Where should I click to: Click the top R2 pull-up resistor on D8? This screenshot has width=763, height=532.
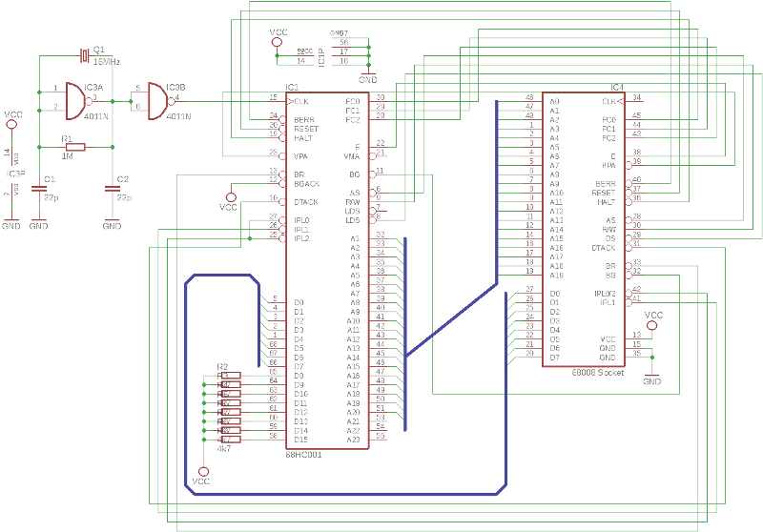click(231, 376)
